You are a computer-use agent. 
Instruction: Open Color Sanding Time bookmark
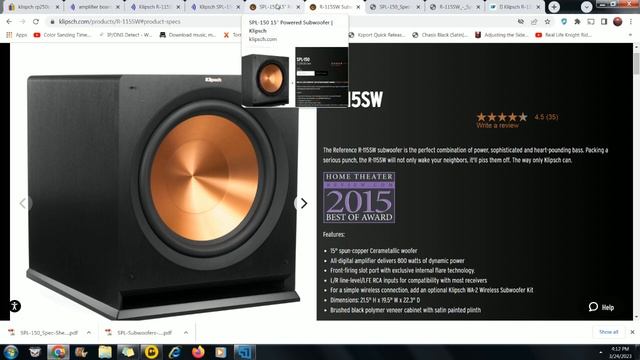coord(62,35)
